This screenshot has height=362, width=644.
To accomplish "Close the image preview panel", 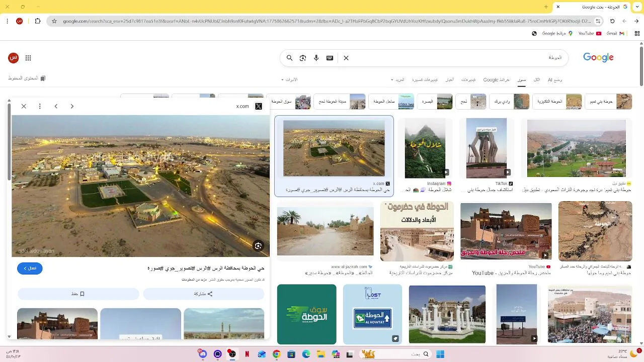I will (x=24, y=106).
